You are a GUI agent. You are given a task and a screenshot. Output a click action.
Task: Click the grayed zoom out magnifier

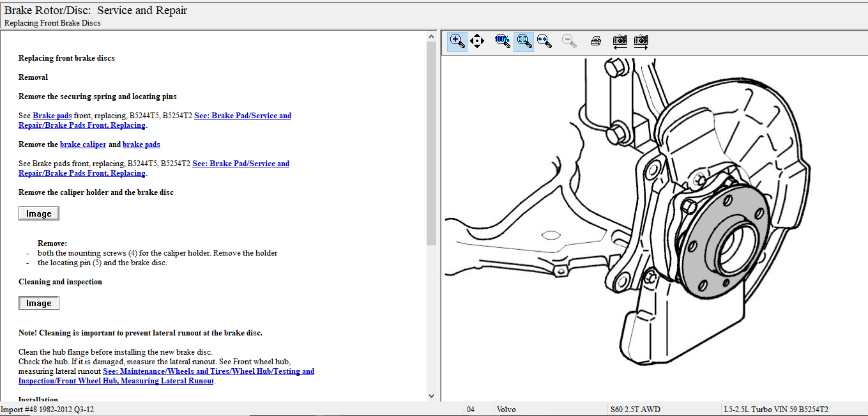(x=569, y=42)
